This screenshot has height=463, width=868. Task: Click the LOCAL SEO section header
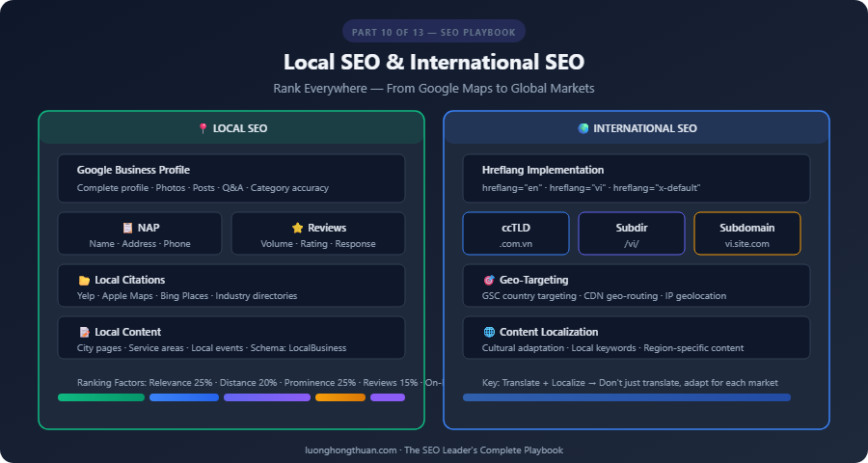[231, 128]
